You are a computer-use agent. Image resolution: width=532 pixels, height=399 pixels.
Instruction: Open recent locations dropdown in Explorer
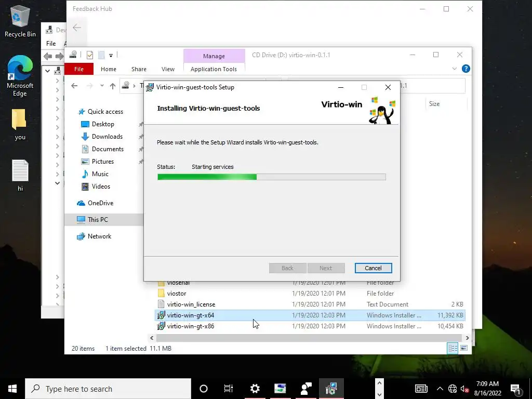(x=102, y=86)
